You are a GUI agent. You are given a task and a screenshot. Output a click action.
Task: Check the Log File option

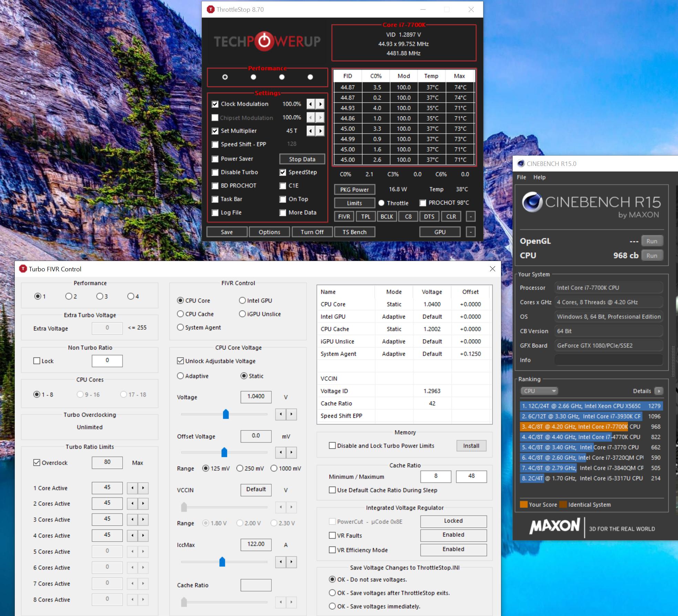[215, 213]
